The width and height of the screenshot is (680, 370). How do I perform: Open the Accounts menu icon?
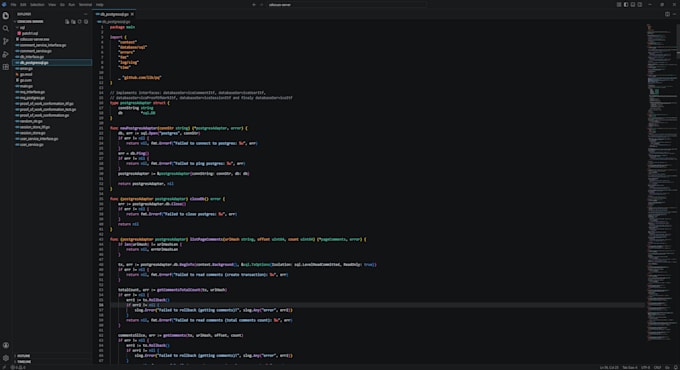(6, 345)
